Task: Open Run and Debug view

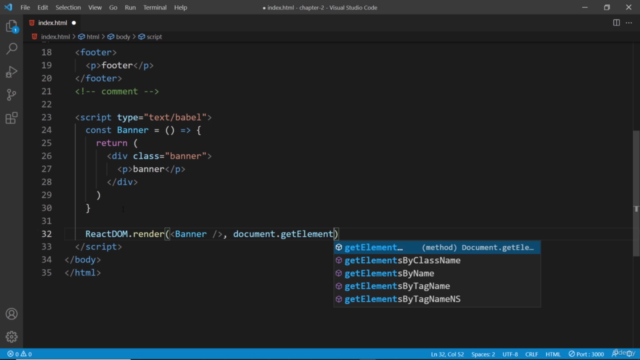Action: click(x=11, y=72)
